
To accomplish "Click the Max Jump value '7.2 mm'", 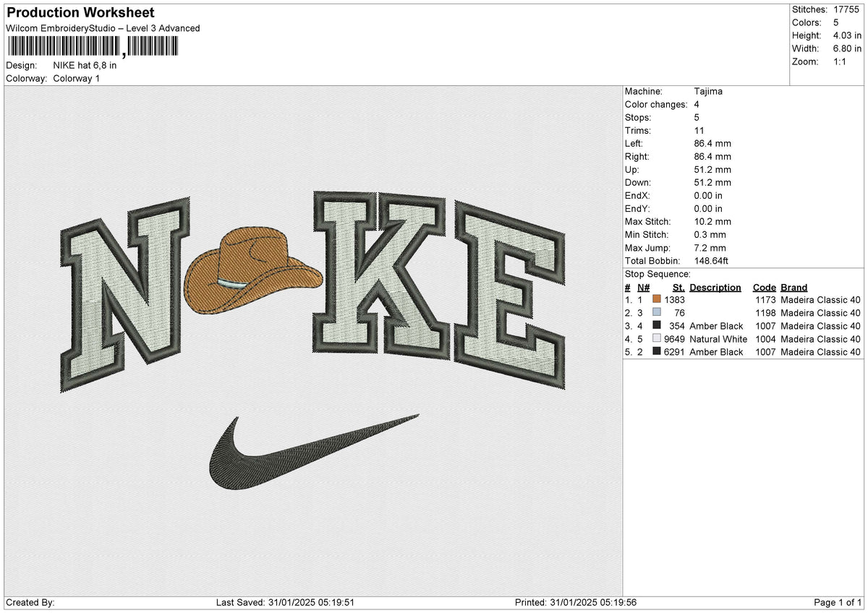I will point(710,247).
